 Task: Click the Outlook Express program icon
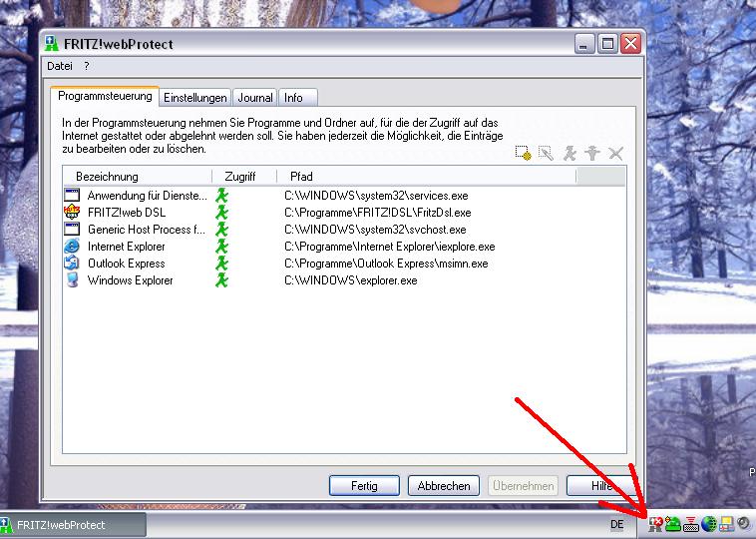pos(72,263)
